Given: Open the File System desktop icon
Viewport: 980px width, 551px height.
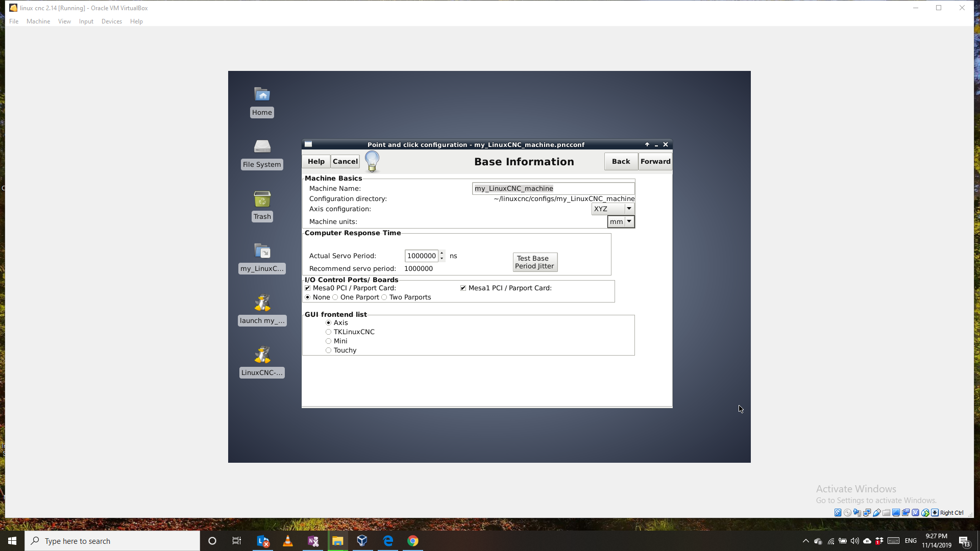Looking at the screenshot, I should [262, 147].
